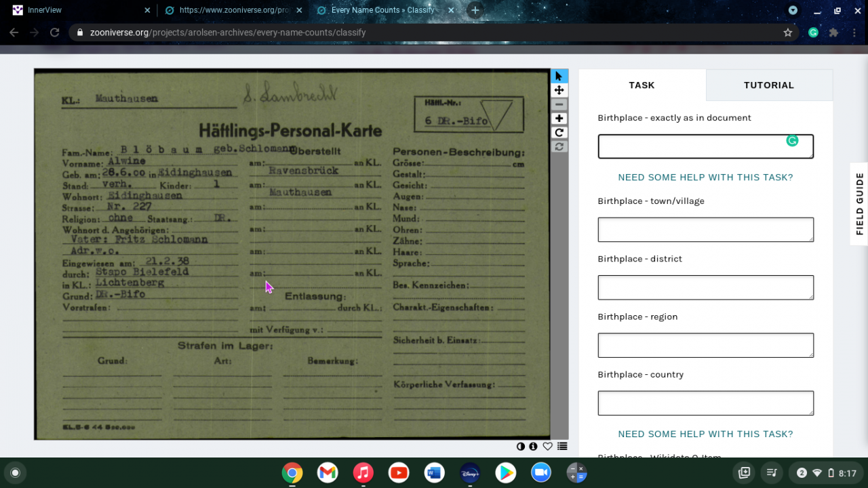Image resolution: width=868 pixels, height=488 pixels.
Task: Open the Calculator app from shelf
Action: coord(576,472)
